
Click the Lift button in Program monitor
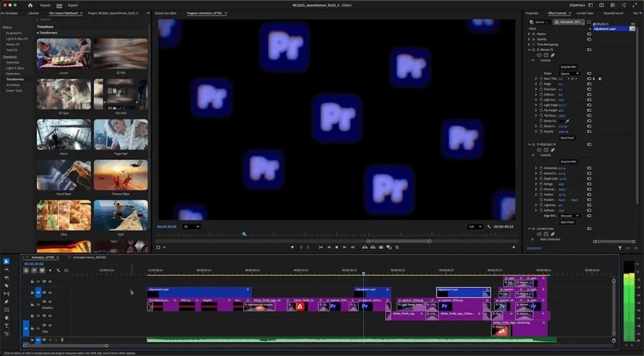point(365,247)
